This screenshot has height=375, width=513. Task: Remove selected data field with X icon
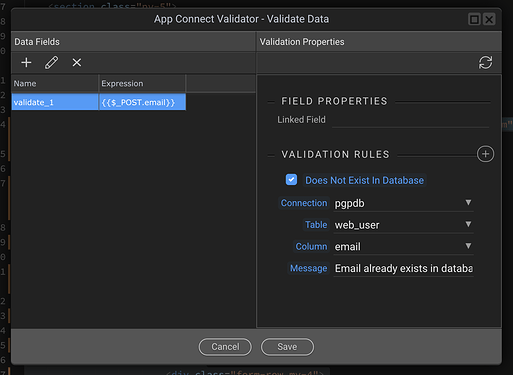point(77,62)
